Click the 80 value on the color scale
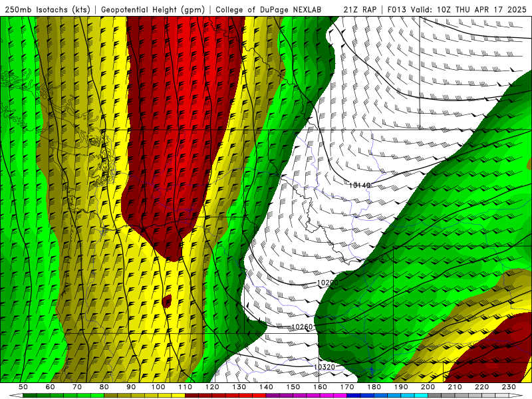The image size is (532, 399). click(104, 387)
